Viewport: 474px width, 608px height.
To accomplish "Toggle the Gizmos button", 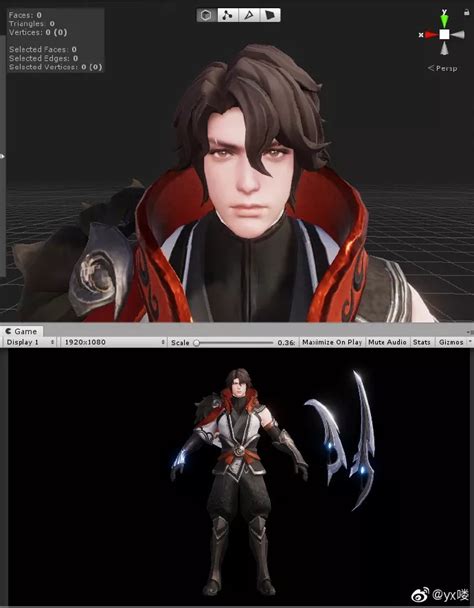I will 451,342.
